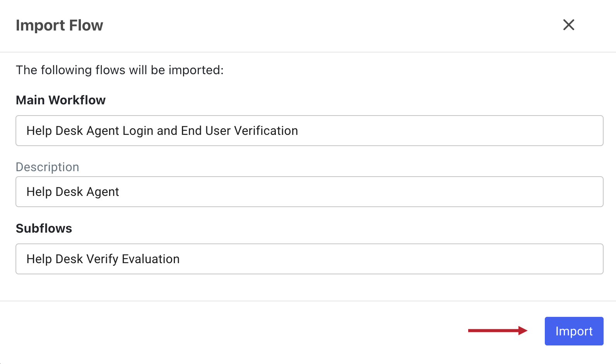Click the Description label text
The width and height of the screenshot is (616, 364).
click(47, 167)
